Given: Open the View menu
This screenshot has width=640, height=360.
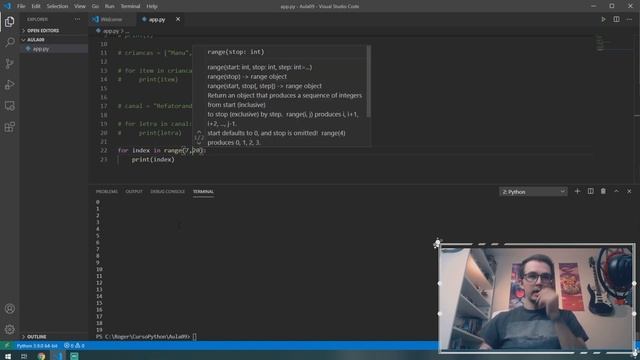Looking at the screenshot, I should click(80, 6).
